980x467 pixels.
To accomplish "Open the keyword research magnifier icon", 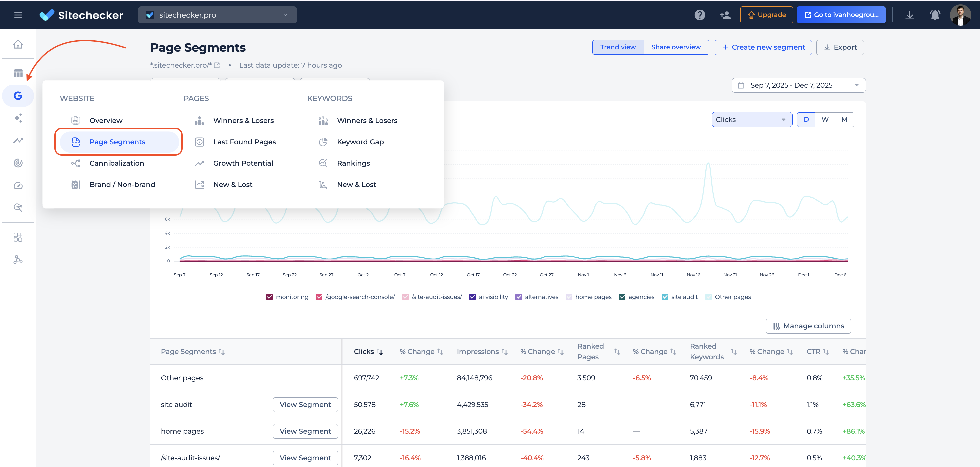I will click(18, 208).
